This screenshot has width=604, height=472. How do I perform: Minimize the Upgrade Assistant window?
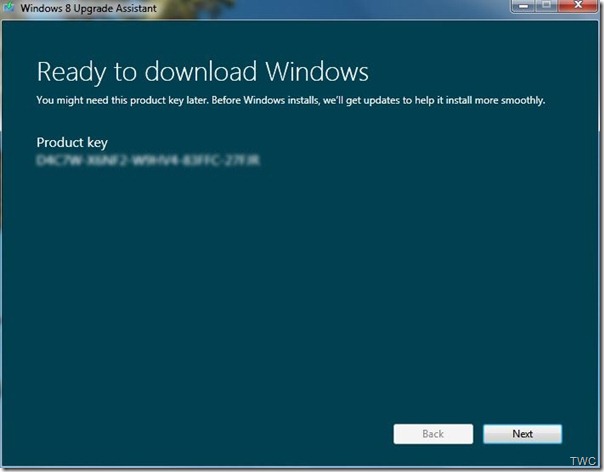pyautogui.click(x=523, y=5)
